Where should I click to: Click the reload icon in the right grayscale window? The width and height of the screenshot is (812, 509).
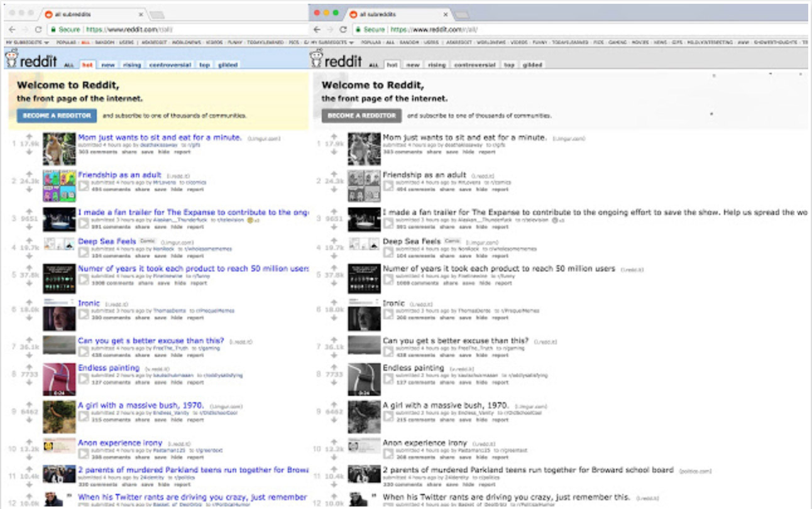pyautogui.click(x=343, y=30)
